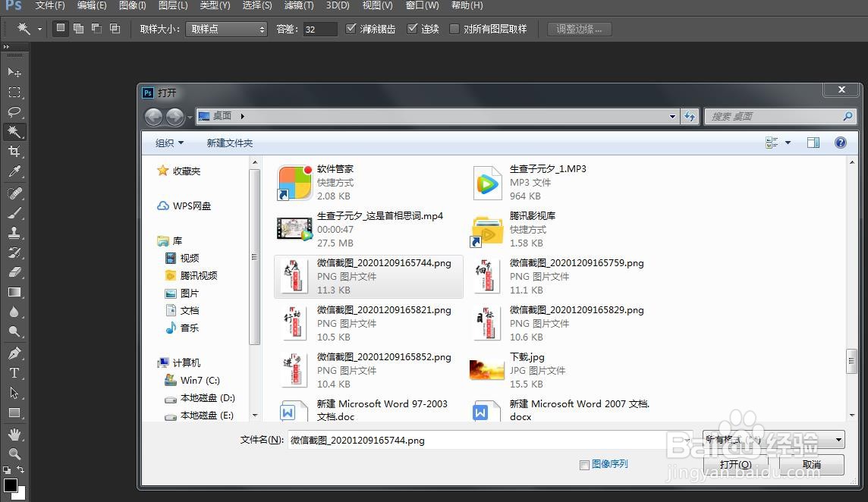Open the 文件(F) menu
The image size is (868, 502).
click(50, 5)
